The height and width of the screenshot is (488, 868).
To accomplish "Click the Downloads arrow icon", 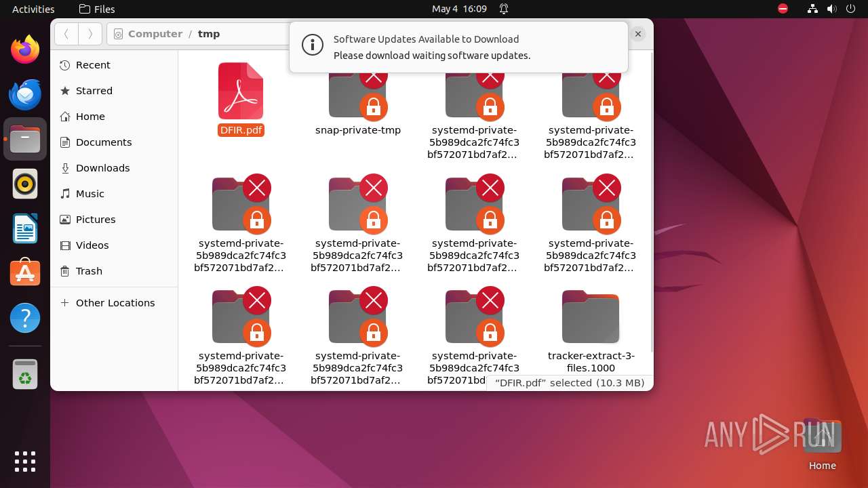I will [65, 168].
